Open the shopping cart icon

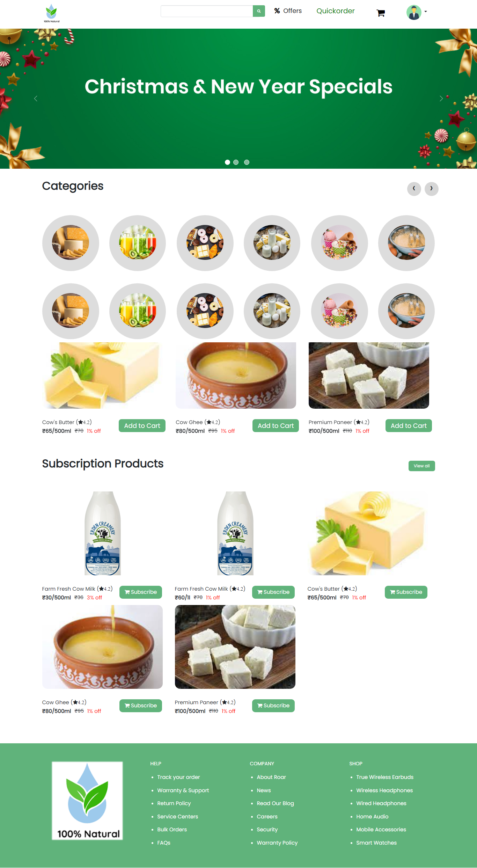point(381,13)
